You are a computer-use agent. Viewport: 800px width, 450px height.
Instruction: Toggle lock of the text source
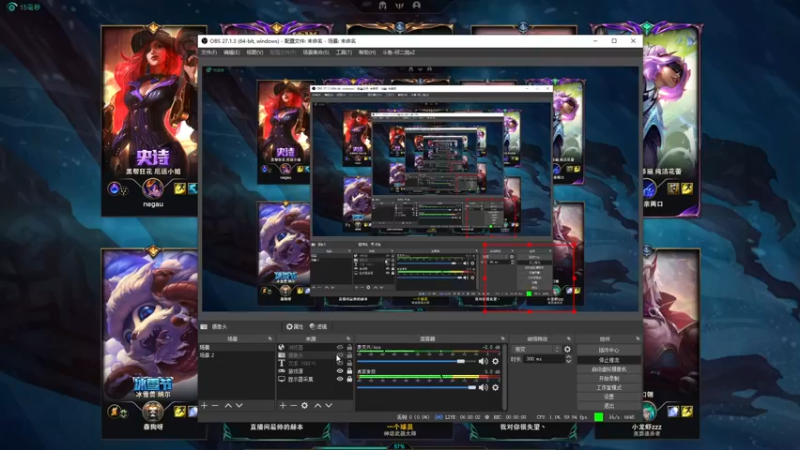point(349,363)
